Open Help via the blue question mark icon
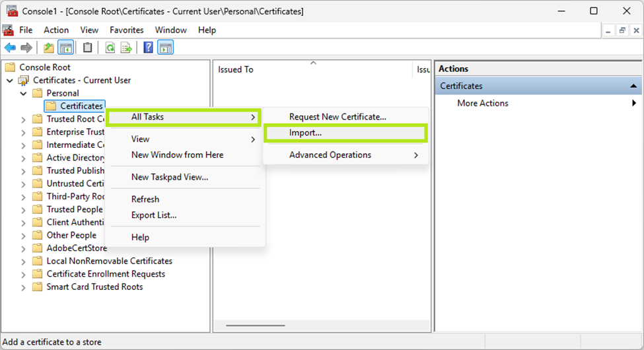 149,48
